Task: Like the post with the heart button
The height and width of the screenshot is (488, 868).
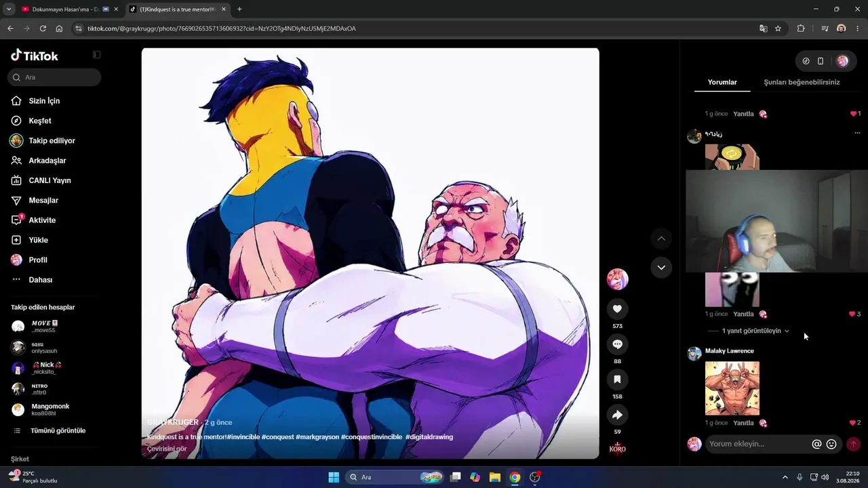Action: (617, 309)
